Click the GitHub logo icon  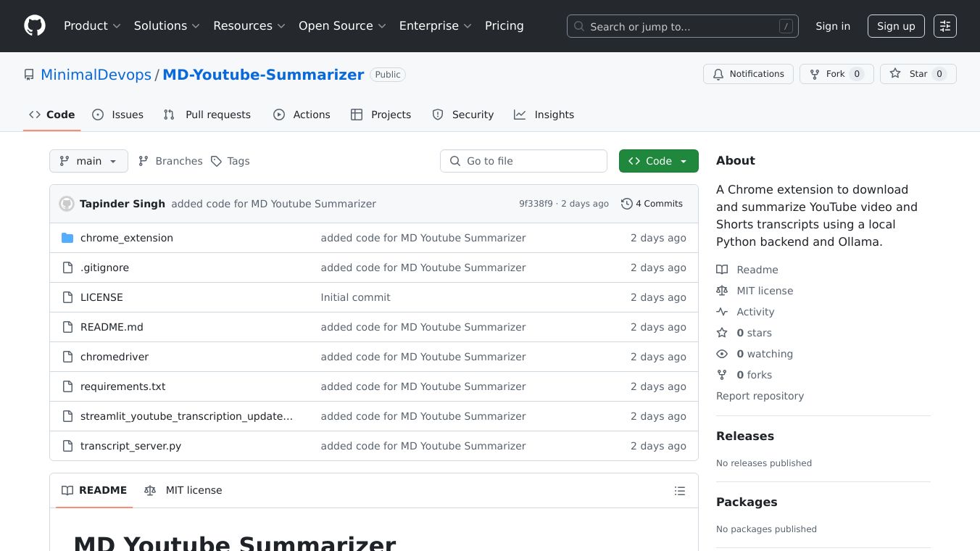(35, 26)
